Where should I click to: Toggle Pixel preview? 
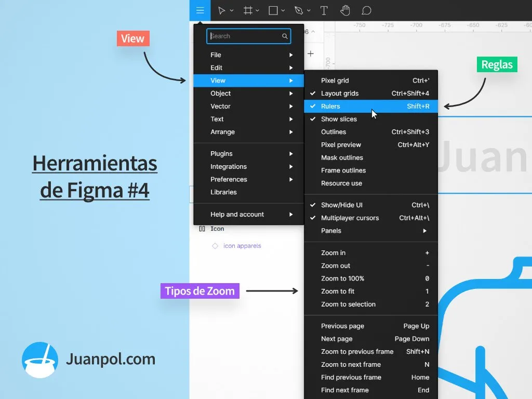(x=371, y=145)
